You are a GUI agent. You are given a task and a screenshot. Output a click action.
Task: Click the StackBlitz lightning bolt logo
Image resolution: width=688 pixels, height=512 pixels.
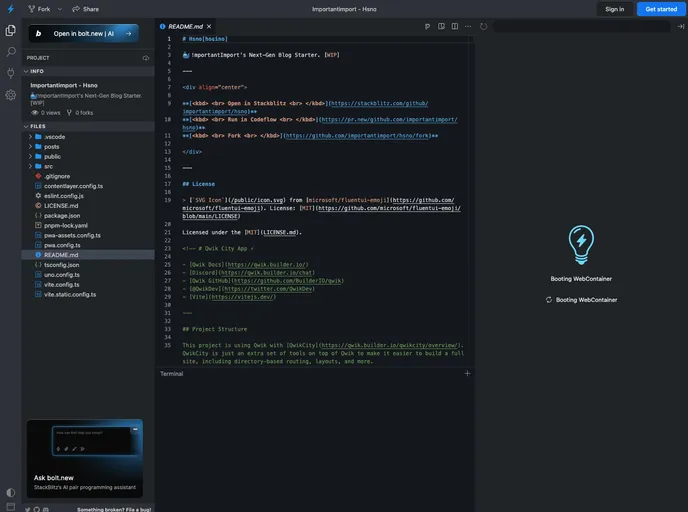point(11,9)
